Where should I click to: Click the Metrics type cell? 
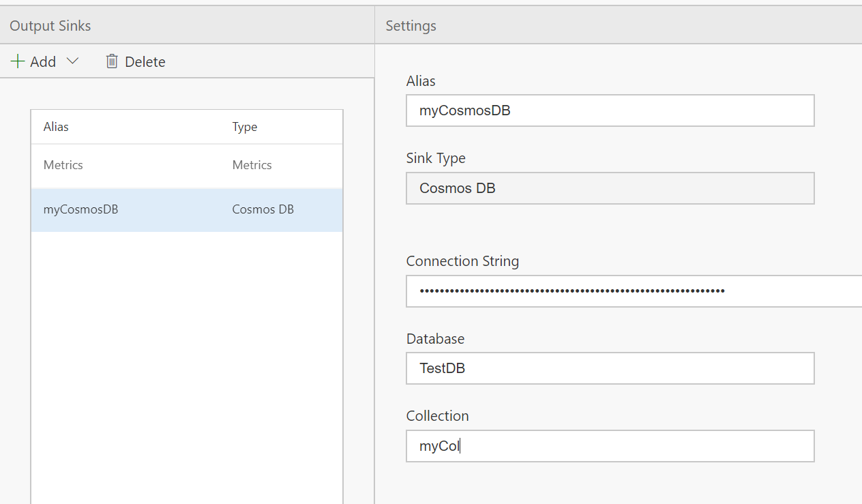click(252, 165)
